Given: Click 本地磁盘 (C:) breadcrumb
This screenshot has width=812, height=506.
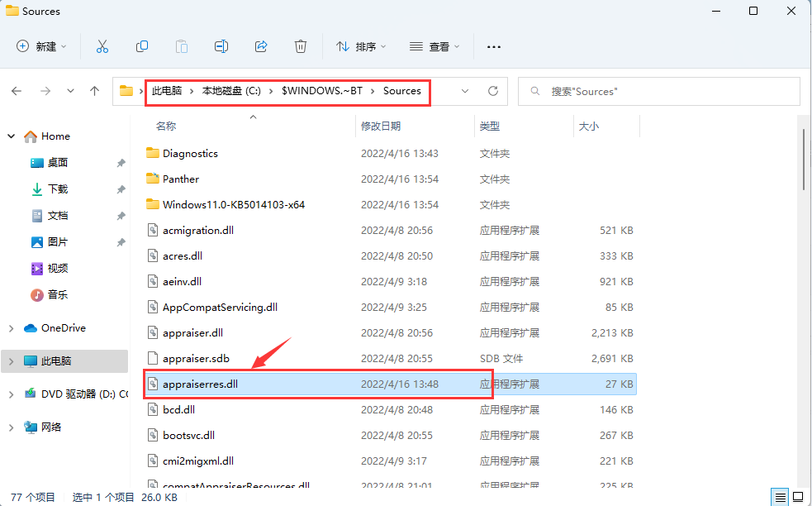Looking at the screenshot, I should click(231, 91).
